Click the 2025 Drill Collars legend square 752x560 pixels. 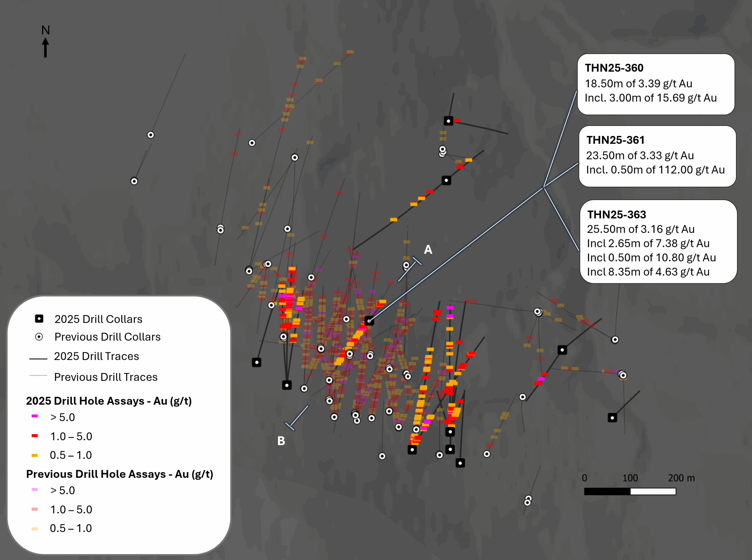click(39, 319)
